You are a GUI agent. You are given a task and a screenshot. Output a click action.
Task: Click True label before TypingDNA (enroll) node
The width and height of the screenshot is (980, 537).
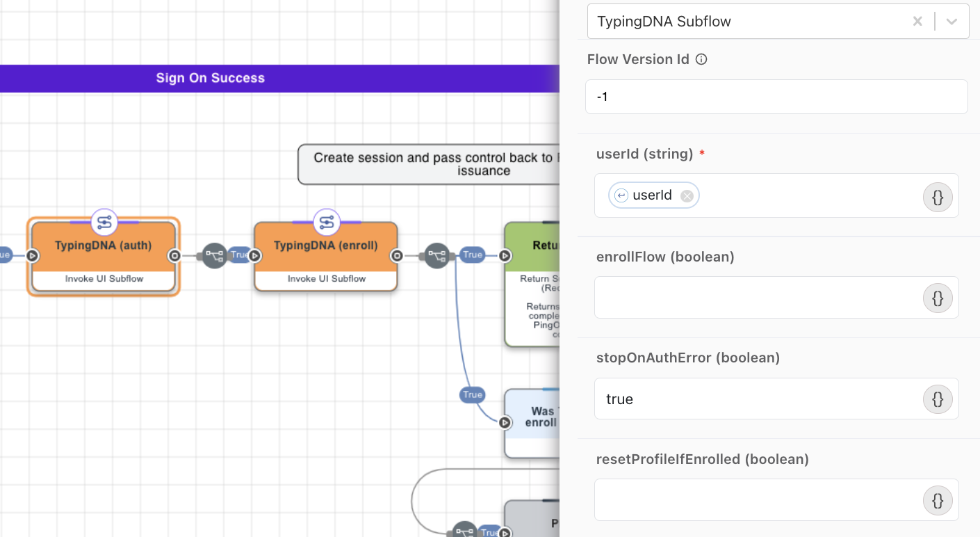(x=238, y=255)
